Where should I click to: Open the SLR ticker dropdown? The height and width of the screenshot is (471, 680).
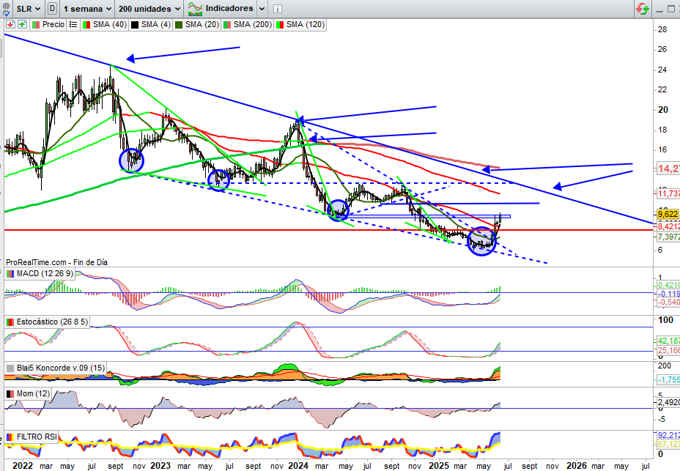tap(28, 8)
